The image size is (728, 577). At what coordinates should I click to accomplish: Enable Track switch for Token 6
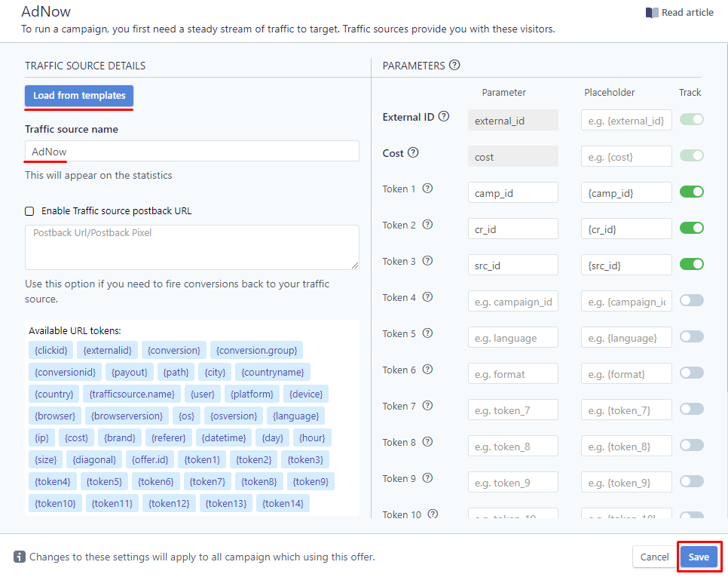click(x=691, y=373)
